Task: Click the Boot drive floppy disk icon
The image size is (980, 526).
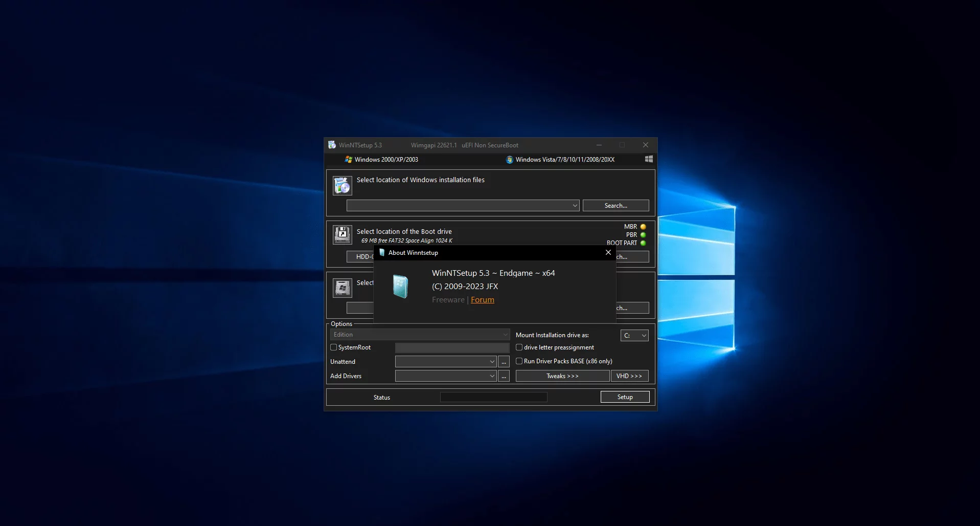Action: [x=342, y=234]
